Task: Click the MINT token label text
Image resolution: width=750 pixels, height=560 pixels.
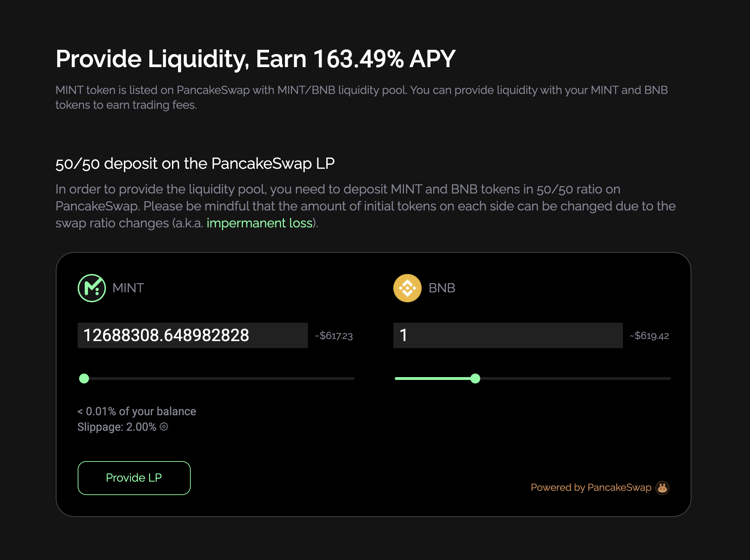Action: click(x=128, y=288)
